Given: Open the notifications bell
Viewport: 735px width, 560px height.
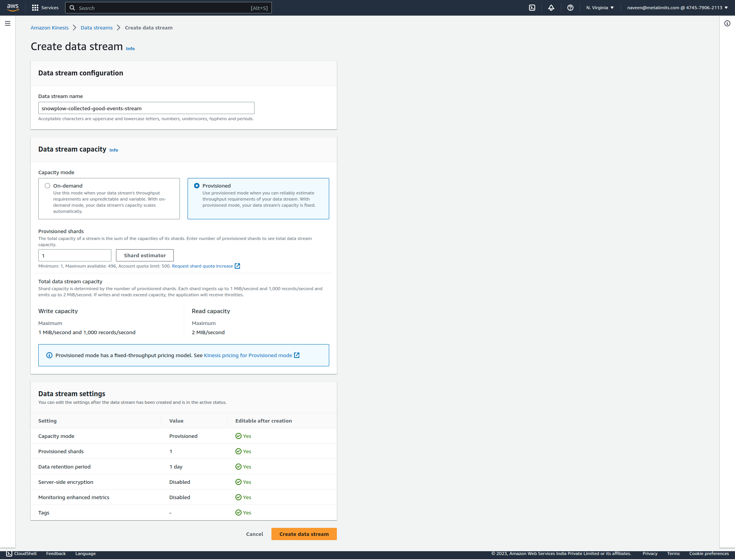Looking at the screenshot, I should tap(551, 8).
